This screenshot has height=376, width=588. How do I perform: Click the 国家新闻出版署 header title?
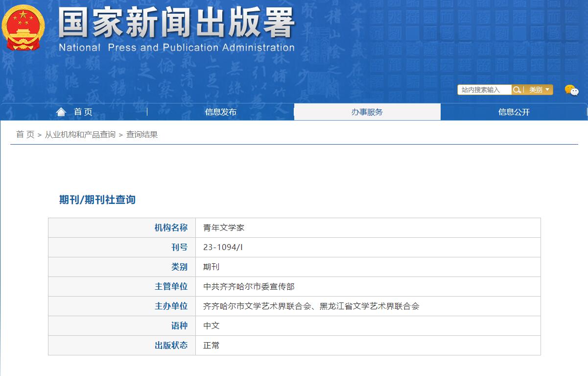point(174,25)
